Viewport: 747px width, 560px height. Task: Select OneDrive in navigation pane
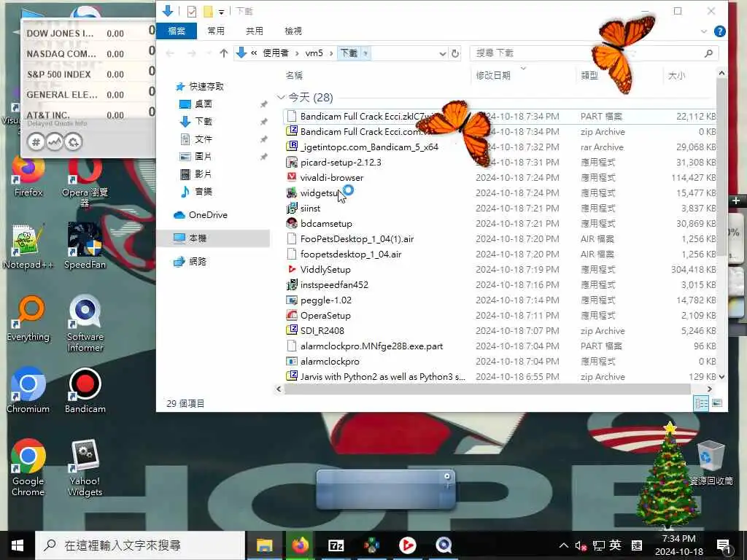(x=208, y=215)
